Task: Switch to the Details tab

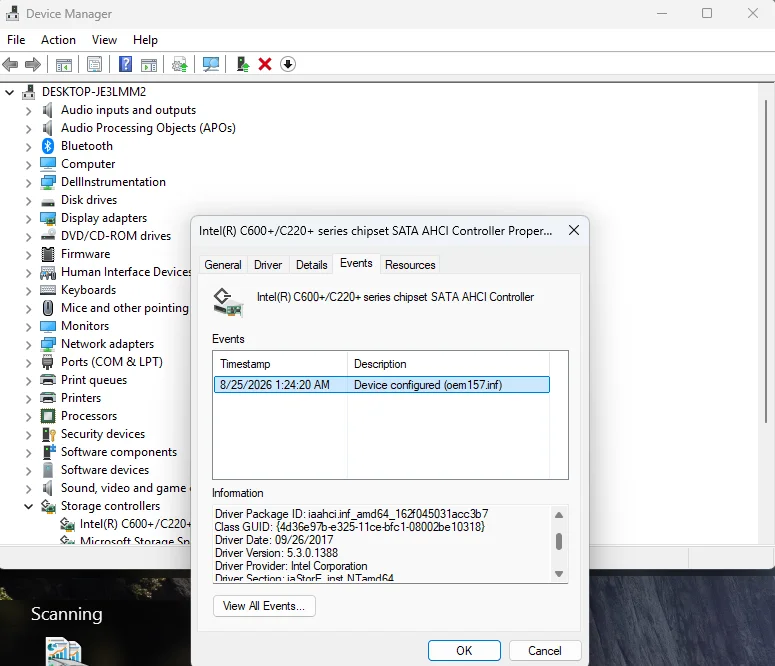Action: 311,265
